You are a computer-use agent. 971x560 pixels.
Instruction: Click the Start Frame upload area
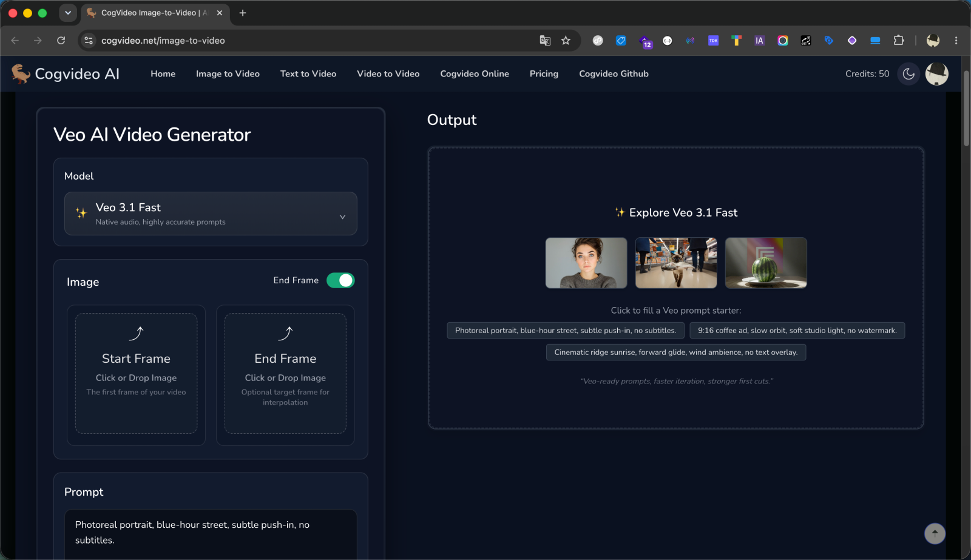pyautogui.click(x=136, y=373)
